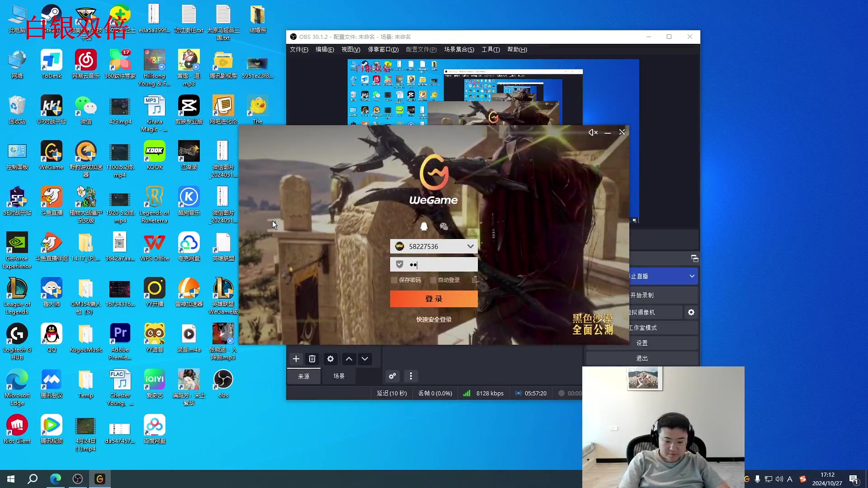Open League of Legends desktop shortcut
This screenshot has height=488, width=868.
(x=17, y=296)
